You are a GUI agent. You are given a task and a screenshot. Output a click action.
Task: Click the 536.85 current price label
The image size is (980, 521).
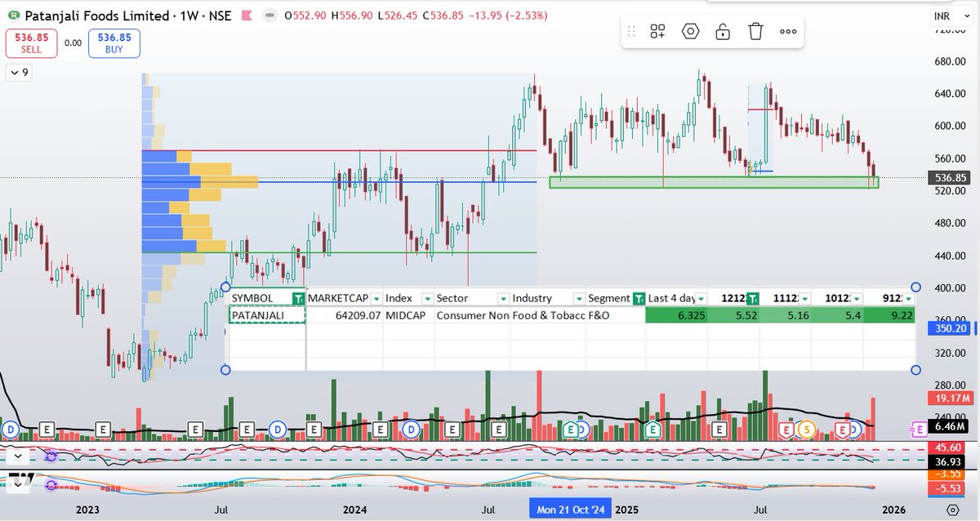coord(950,177)
